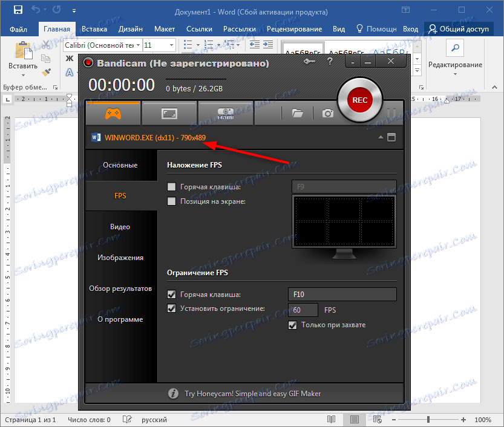
Task: Uncheck 'Установить ограничение' checkbox
Action: 172,308
